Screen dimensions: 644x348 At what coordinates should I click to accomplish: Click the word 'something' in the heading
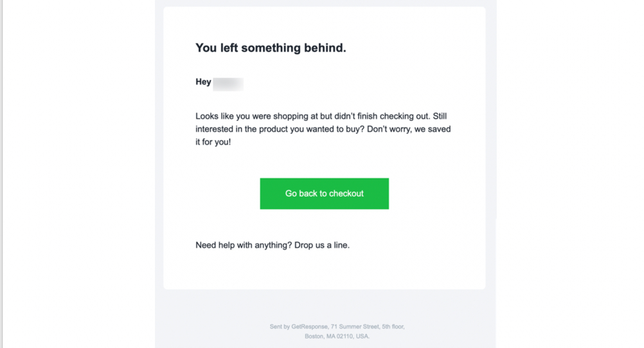(x=271, y=48)
